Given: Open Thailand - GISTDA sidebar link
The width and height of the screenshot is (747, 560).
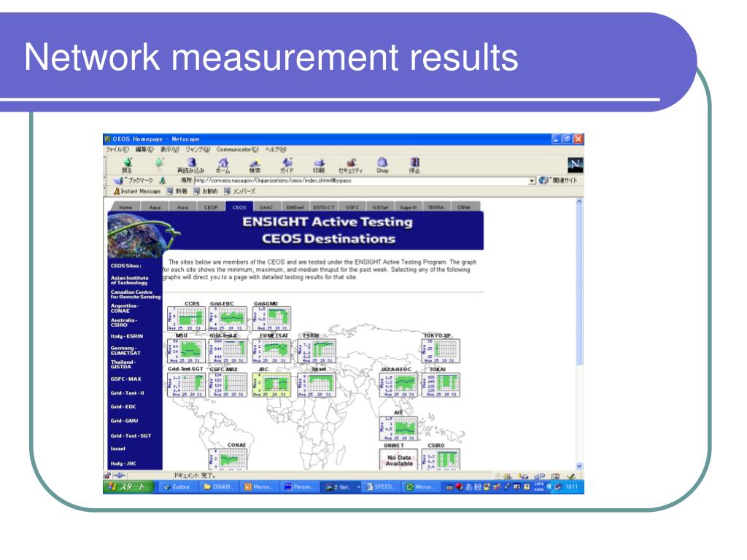Looking at the screenshot, I should tap(123, 365).
